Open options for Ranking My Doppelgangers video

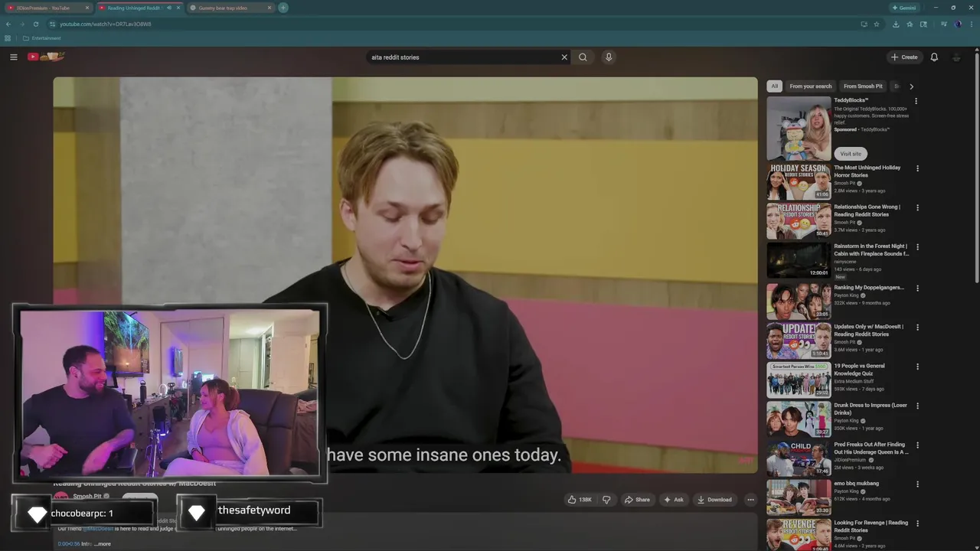coord(917,289)
